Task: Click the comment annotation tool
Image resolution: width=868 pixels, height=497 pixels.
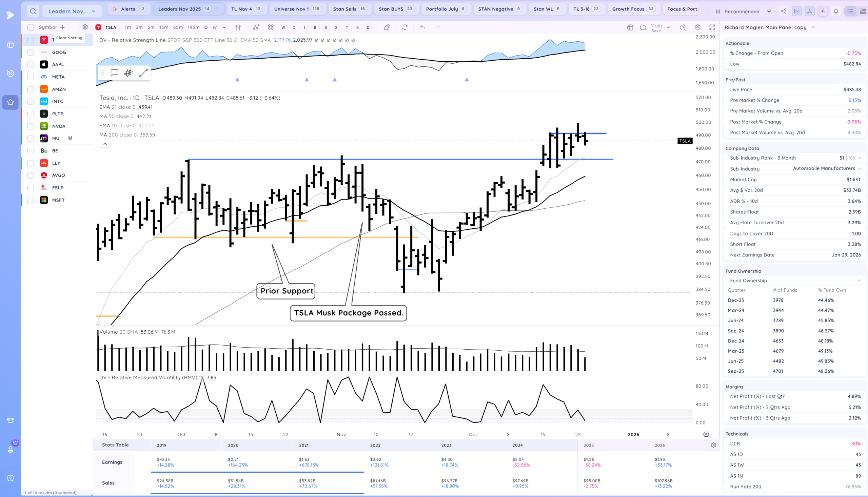Action: tap(115, 73)
